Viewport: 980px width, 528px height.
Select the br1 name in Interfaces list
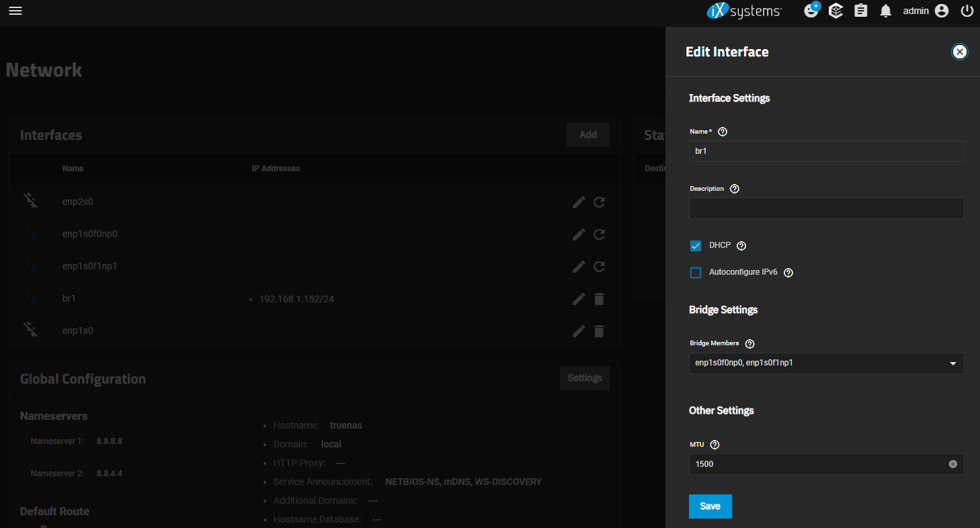[69, 299]
